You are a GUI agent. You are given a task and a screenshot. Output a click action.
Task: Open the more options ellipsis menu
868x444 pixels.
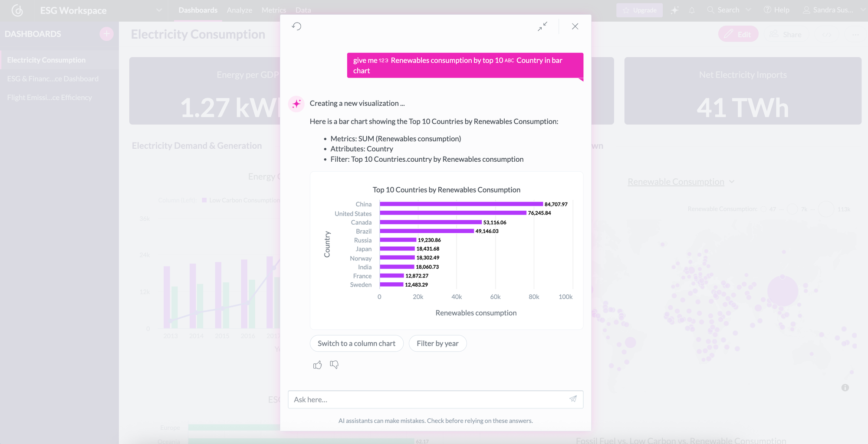(855, 34)
